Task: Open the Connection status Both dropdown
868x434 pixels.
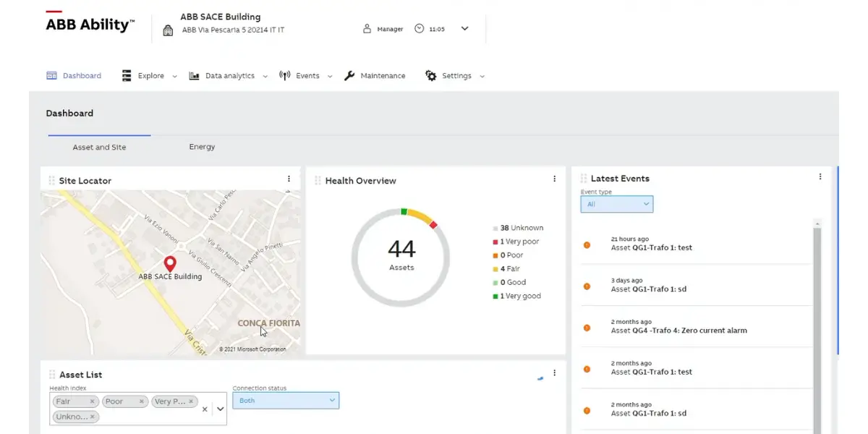Action: point(286,400)
